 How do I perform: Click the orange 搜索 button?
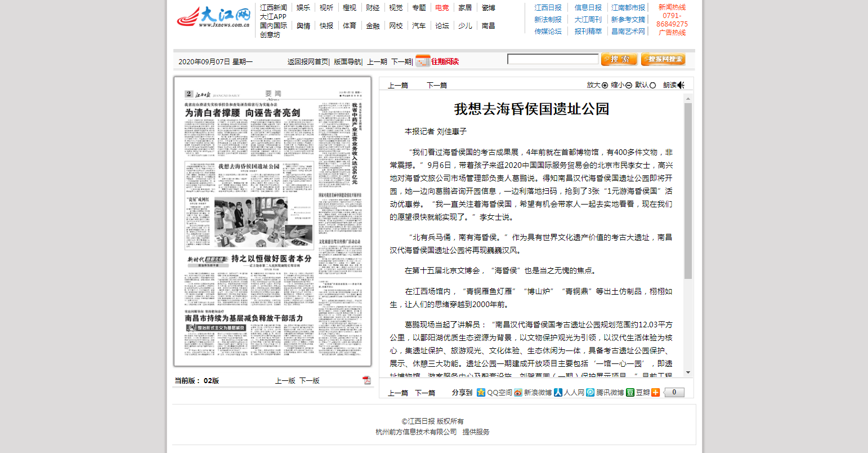(x=619, y=59)
